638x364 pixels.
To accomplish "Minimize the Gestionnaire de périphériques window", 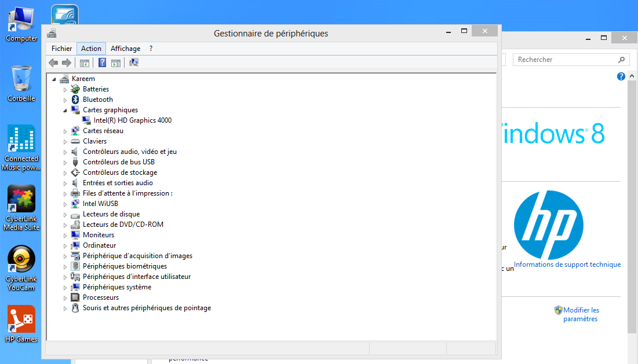I will (449, 31).
